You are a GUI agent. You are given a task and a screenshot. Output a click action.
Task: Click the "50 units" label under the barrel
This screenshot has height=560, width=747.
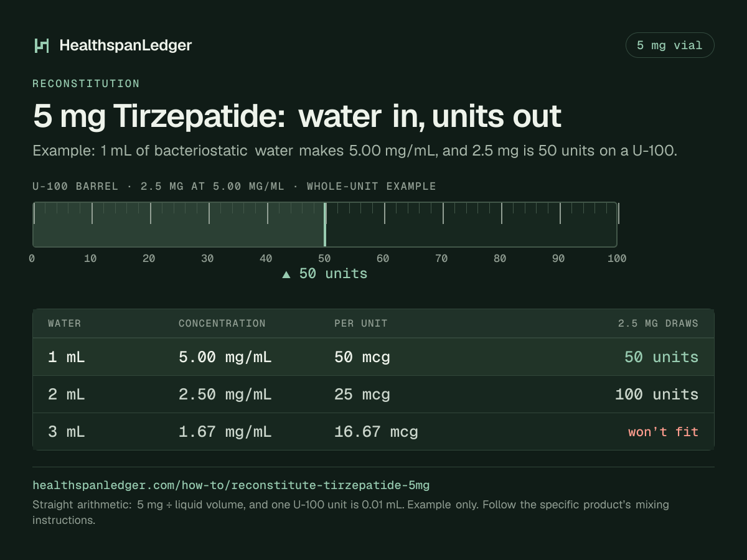pyautogui.click(x=333, y=274)
